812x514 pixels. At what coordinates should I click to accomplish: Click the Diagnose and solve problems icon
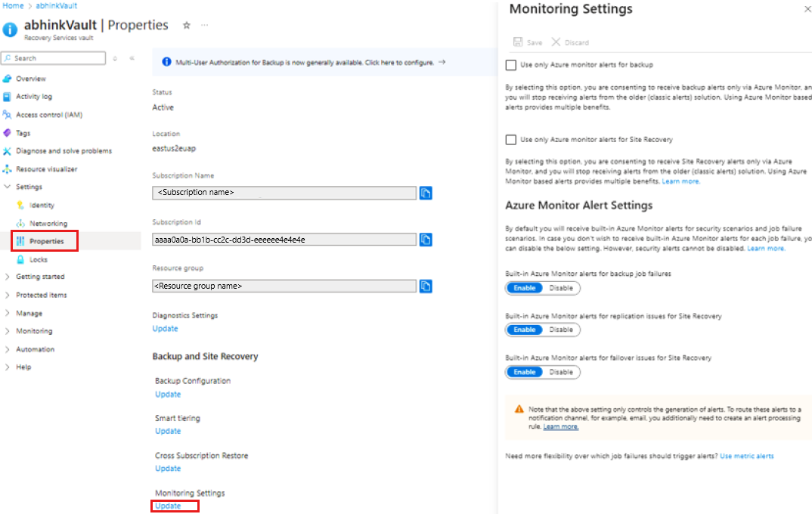tap(7, 151)
